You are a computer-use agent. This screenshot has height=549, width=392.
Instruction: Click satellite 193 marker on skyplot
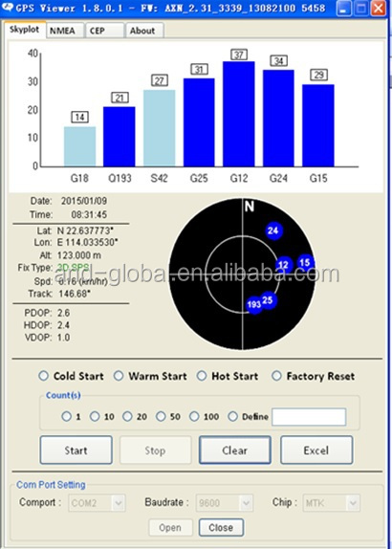click(x=254, y=304)
